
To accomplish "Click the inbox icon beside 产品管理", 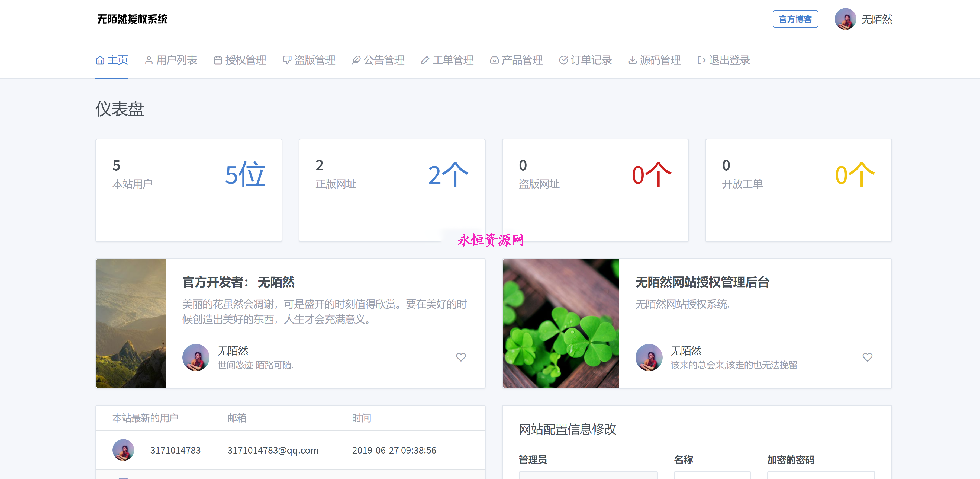I will [494, 60].
